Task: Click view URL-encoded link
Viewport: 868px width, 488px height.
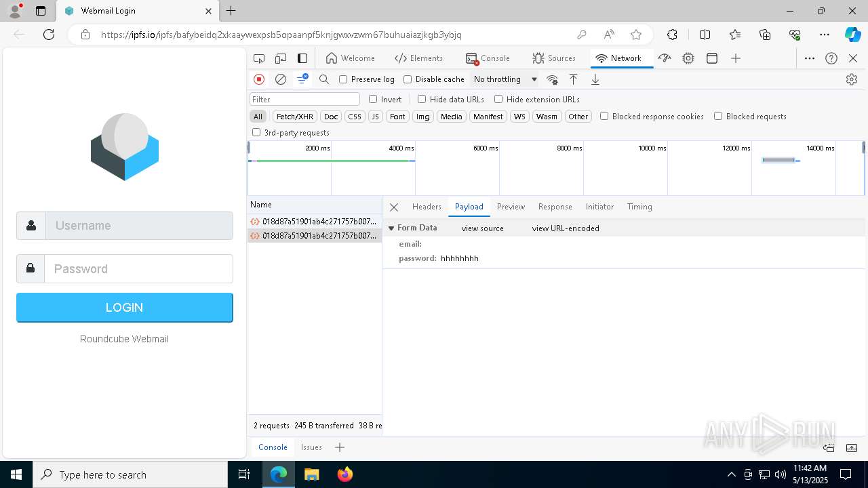Action: (566, 228)
